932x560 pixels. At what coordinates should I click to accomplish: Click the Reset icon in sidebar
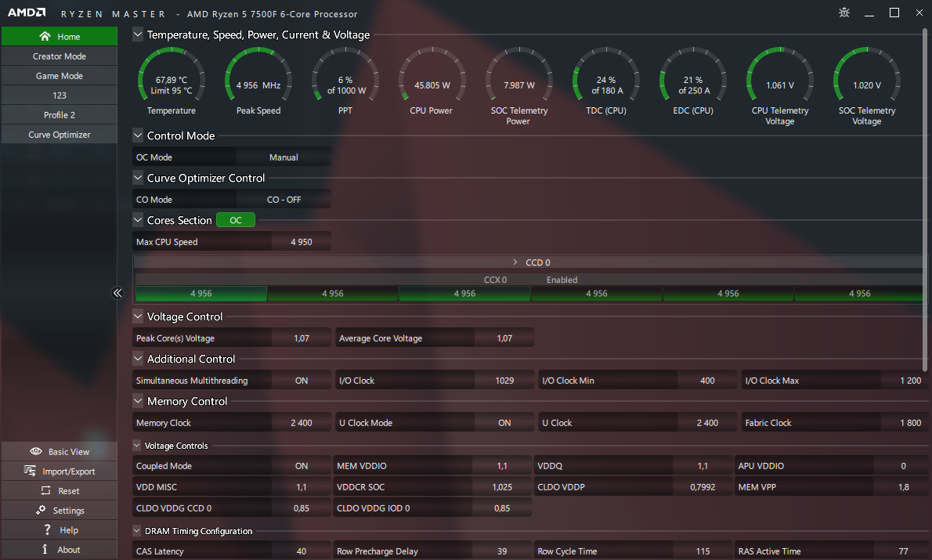(x=45, y=490)
